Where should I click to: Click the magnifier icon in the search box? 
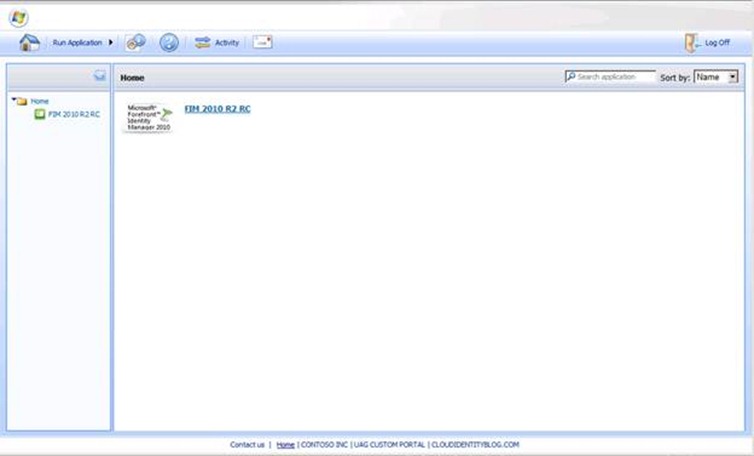tap(571, 76)
